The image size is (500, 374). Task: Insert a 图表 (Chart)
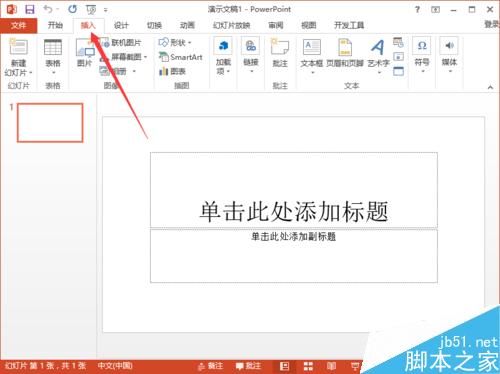click(172, 71)
